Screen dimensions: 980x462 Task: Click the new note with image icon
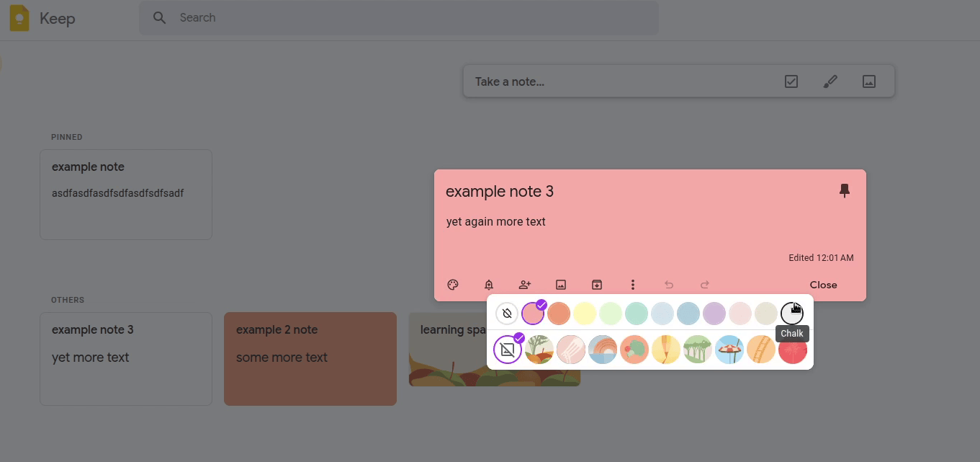869,81
